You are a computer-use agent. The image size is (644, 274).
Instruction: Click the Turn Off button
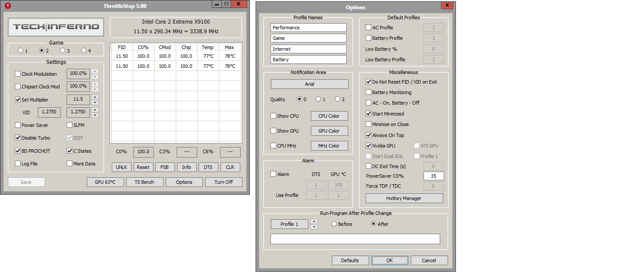224,182
